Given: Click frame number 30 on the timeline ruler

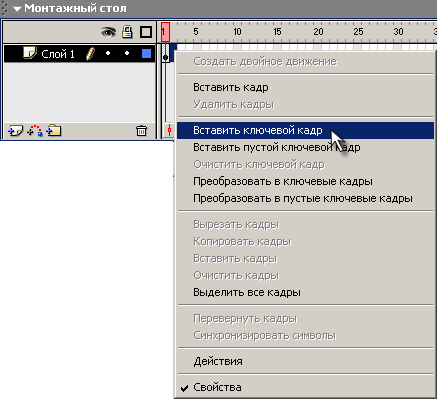Looking at the screenshot, I should click(398, 32).
